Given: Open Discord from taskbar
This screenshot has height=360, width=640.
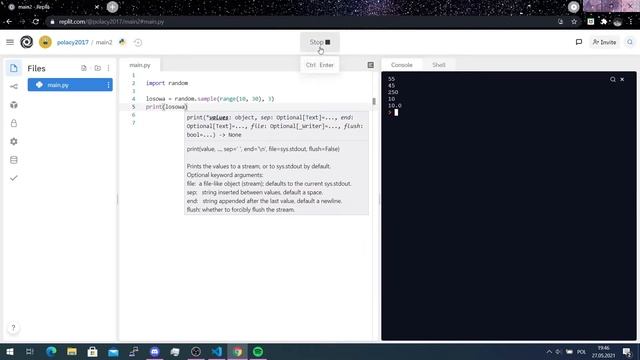Looking at the screenshot, I should tap(155, 351).
